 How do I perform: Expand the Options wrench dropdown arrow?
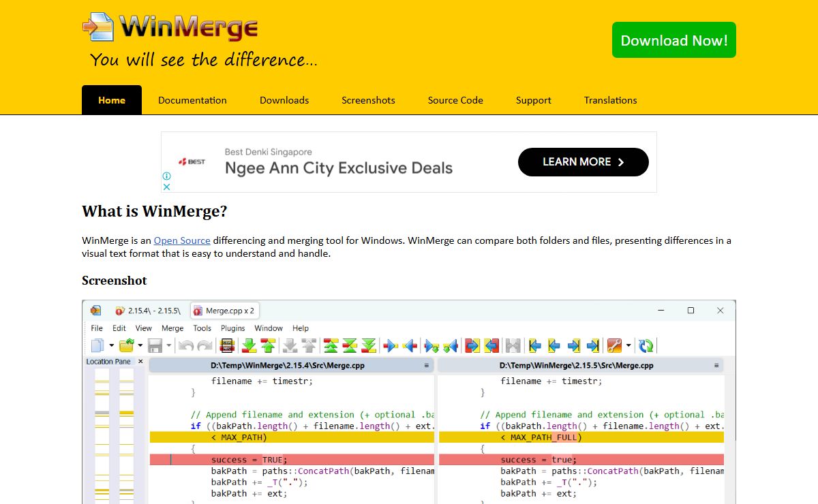tap(628, 346)
